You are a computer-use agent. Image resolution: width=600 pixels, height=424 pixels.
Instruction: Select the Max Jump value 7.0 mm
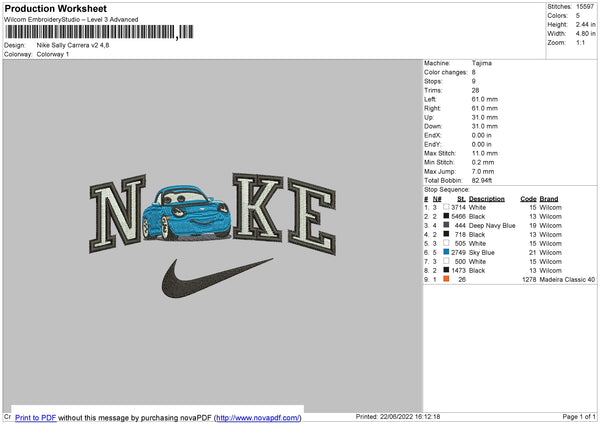click(x=483, y=171)
